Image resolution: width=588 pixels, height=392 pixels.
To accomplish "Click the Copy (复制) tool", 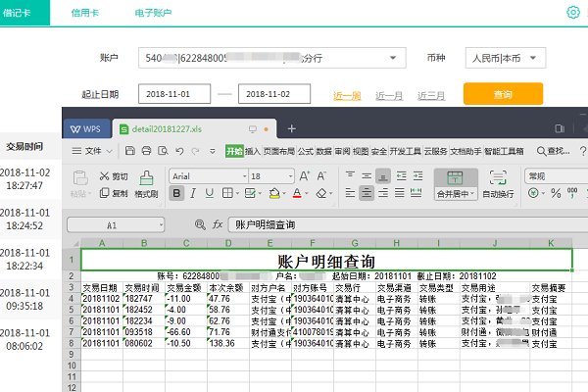I will tap(114, 193).
